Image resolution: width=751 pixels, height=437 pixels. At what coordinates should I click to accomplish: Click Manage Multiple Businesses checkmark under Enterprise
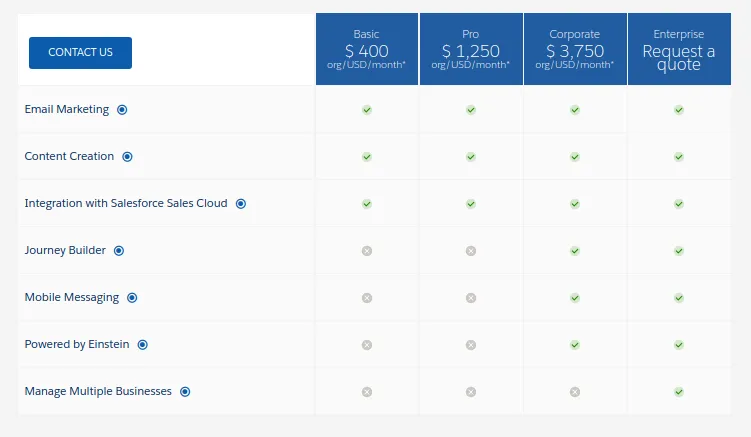(679, 391)
